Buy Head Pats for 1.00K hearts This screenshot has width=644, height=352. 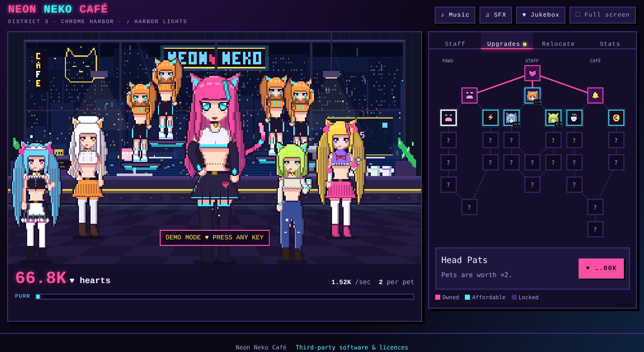[601, 268]
